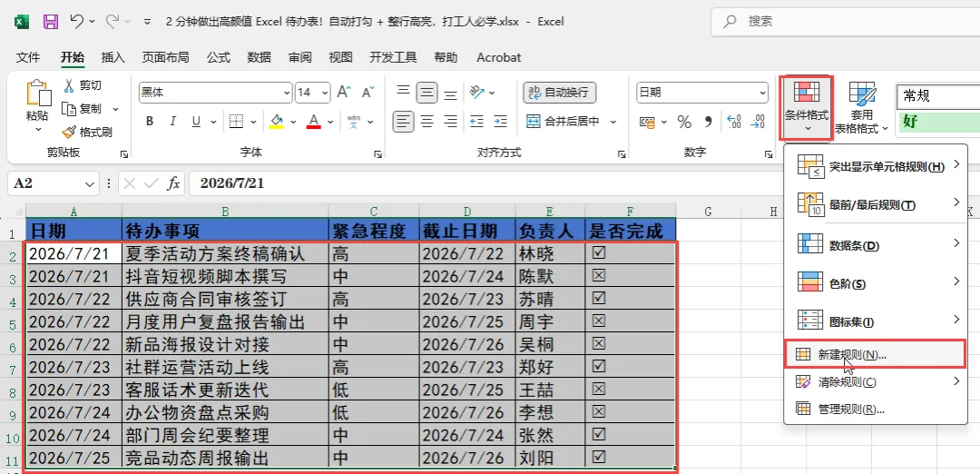Click the decrease indent icon

coord(477,122)
